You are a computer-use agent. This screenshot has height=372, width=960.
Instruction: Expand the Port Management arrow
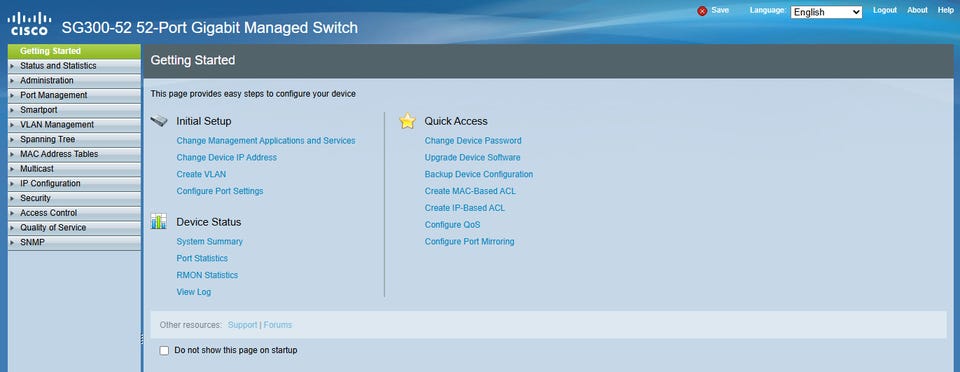pyautogui.click(x=12, y=95)
